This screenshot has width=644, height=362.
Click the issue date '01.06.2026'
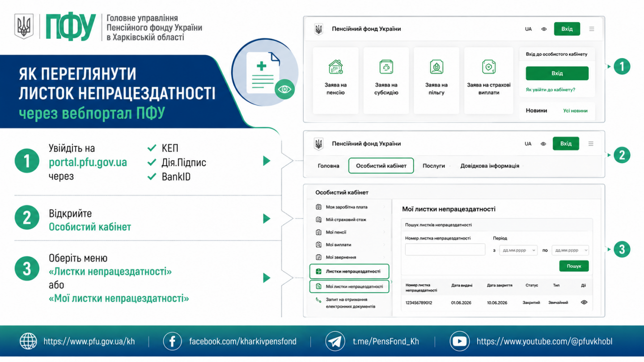(461, 303)
